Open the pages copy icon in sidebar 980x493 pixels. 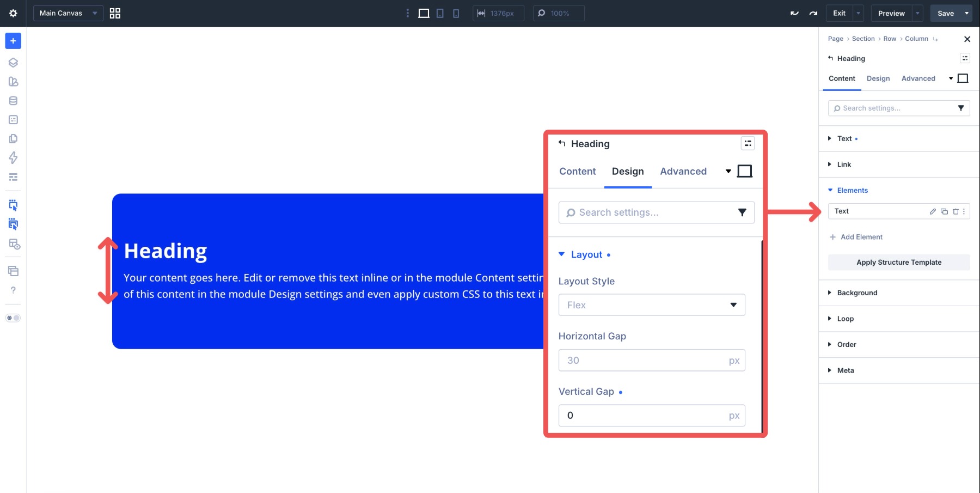13,139
